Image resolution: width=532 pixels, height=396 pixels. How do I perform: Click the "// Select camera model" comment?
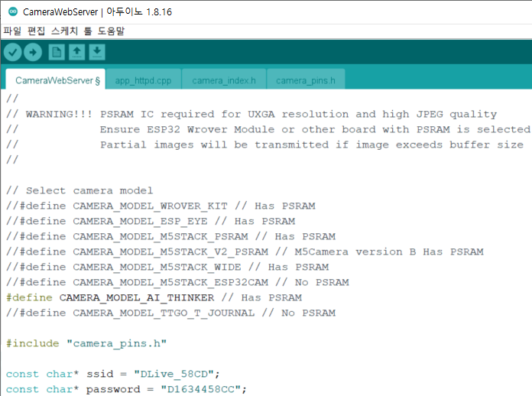coord(79,190)
